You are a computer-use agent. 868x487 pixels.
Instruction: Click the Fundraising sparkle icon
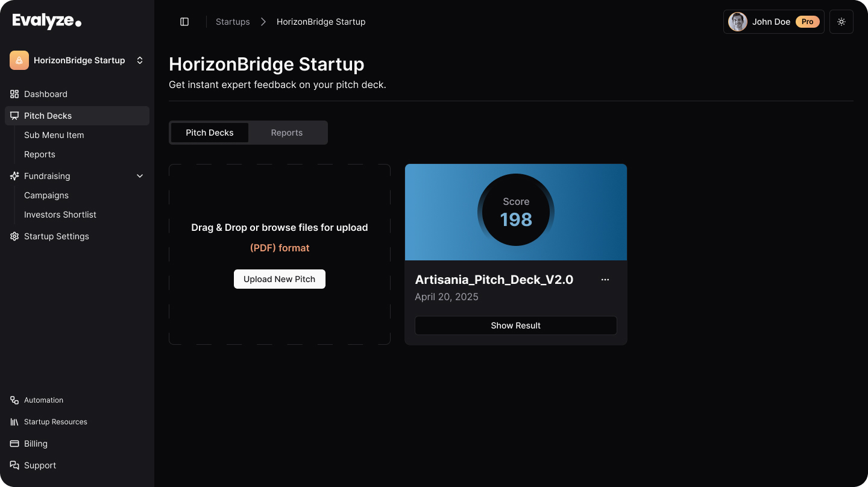tap(14, 176)
